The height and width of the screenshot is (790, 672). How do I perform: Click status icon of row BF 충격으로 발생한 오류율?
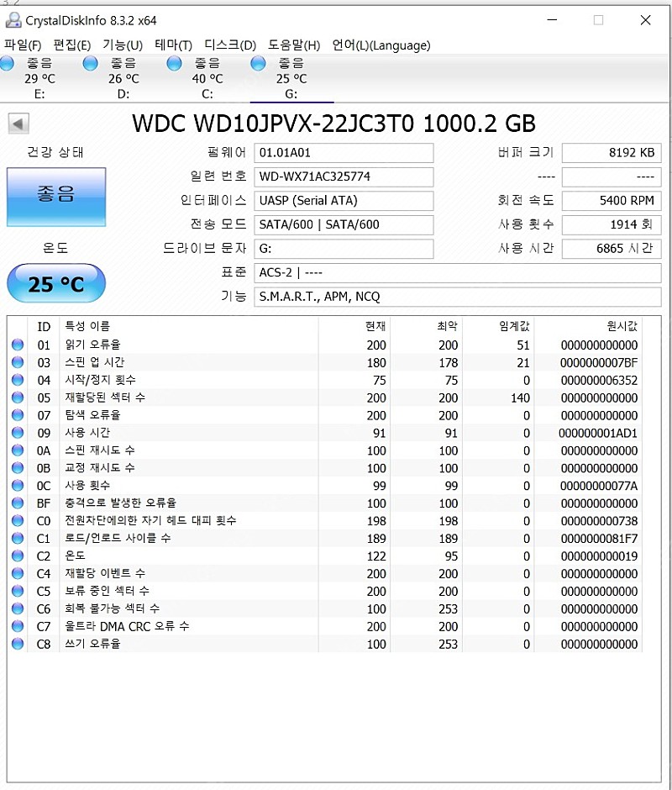coord(18,503)
